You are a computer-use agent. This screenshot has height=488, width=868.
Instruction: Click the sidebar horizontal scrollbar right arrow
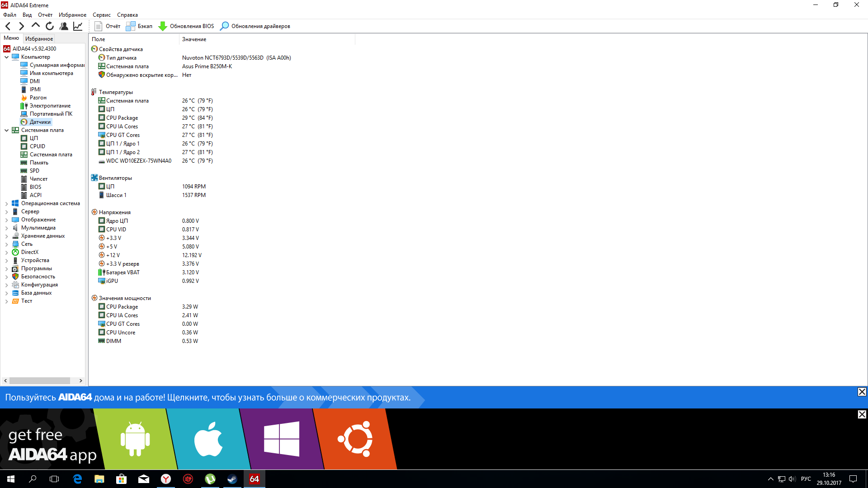coord(80,380)
